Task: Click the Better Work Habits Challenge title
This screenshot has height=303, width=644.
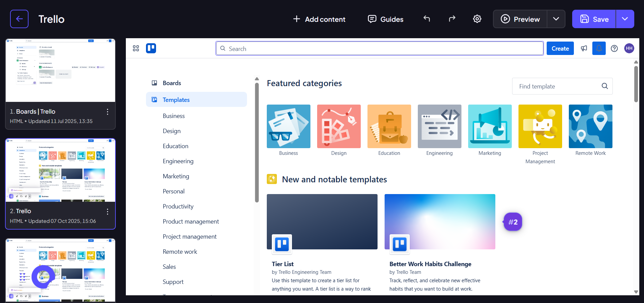Action: (430, 264)
